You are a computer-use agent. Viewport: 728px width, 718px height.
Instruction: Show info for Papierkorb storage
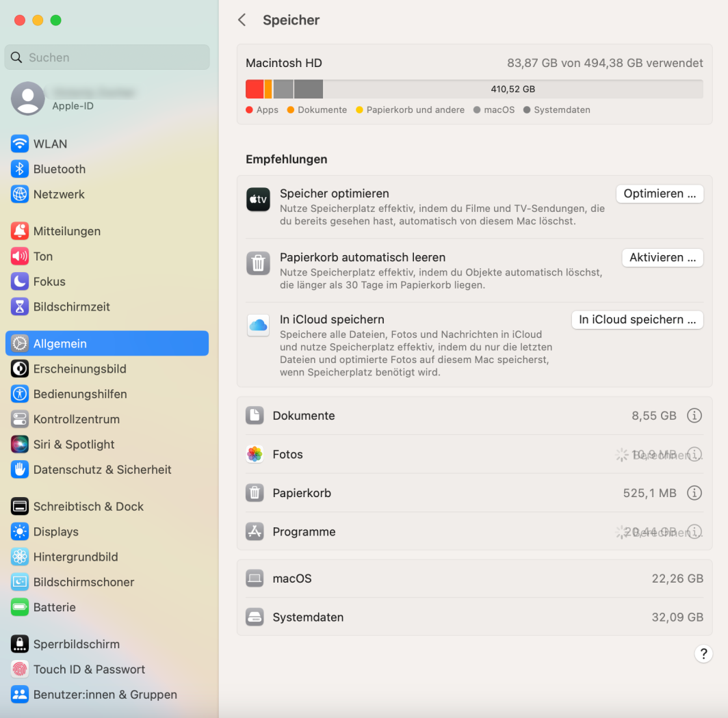694,493
